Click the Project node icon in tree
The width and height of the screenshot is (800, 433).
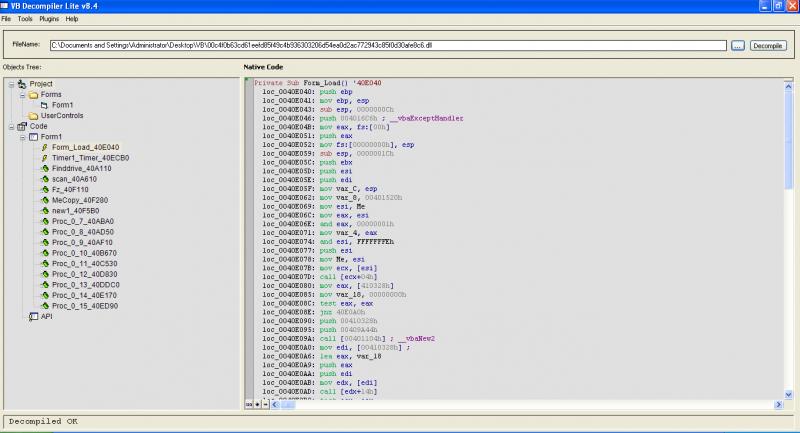coord(22,84)
